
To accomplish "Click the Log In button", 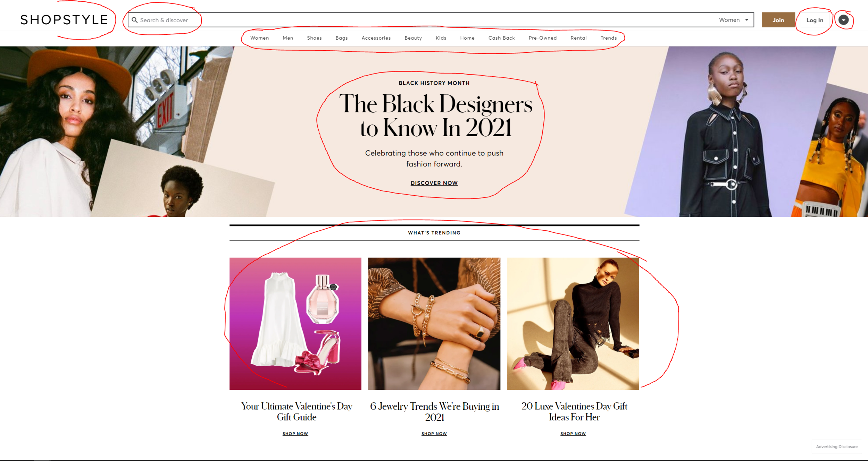I will (815, 20).
